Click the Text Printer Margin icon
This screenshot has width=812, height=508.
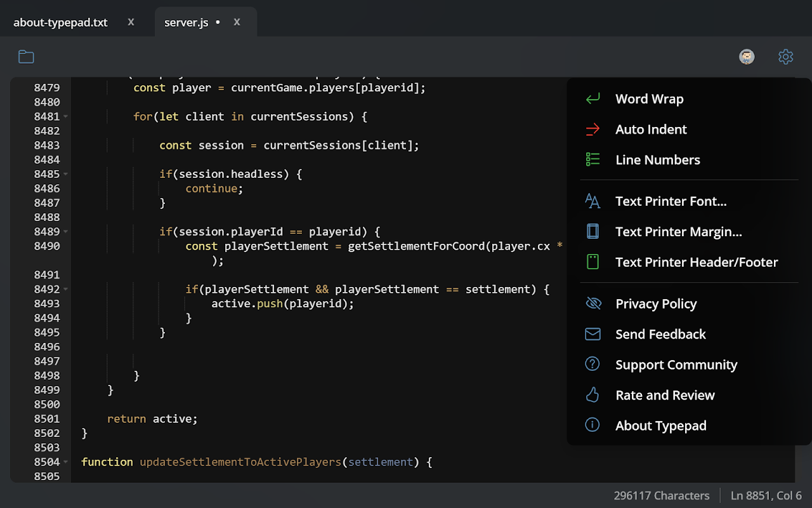[593, 232]
